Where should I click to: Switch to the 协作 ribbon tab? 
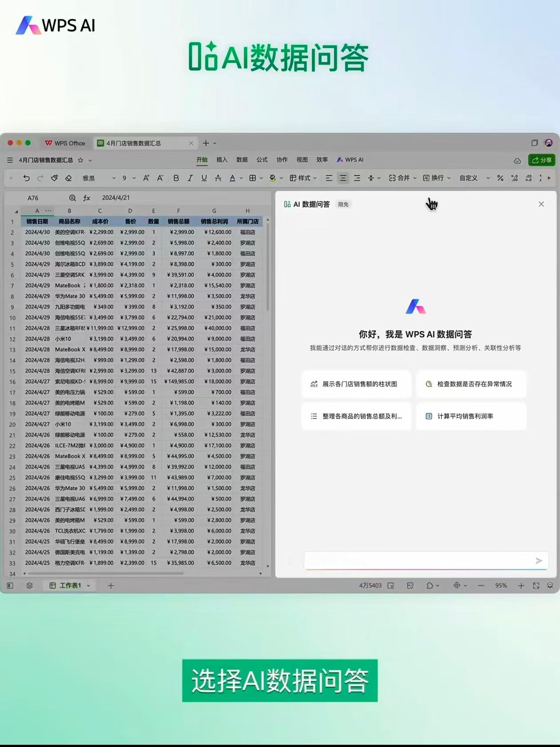point(282,160)
